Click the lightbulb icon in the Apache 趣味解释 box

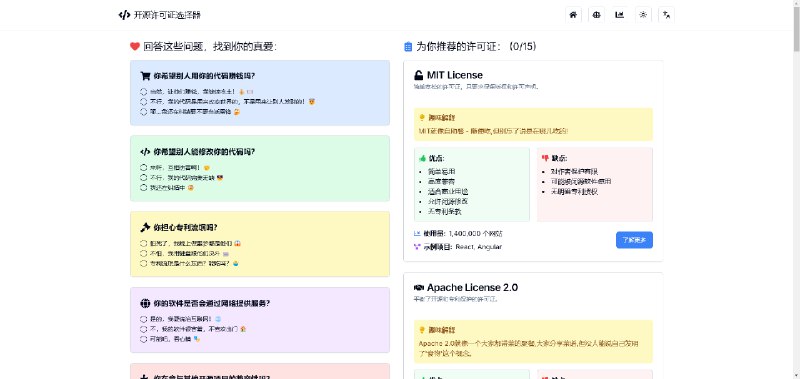click(x=422, y=330)
